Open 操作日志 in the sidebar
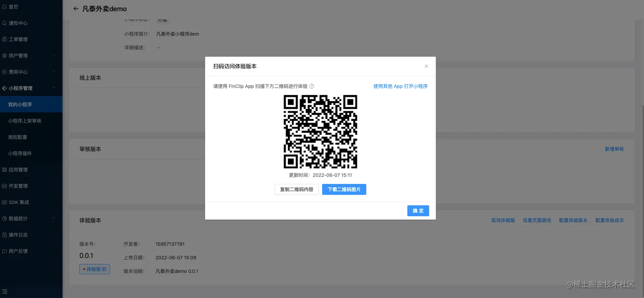The image size is (644, 298). [31, 235]
